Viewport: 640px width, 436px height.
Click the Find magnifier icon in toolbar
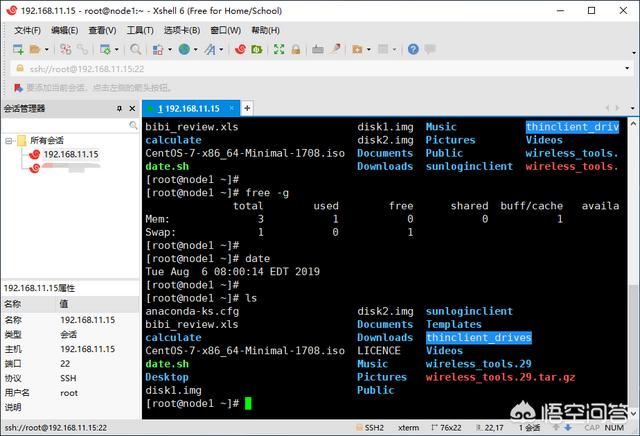pyautogui.click(x=137, y=49)
